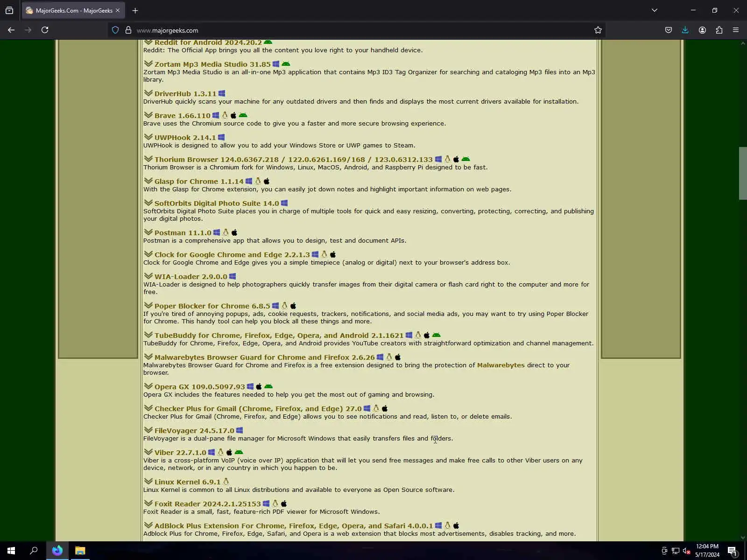Viewport: 747px width, 560px height.
Task: Click the tracking protection shield icon
Action: pyautogui.click(x=115, y=30)
